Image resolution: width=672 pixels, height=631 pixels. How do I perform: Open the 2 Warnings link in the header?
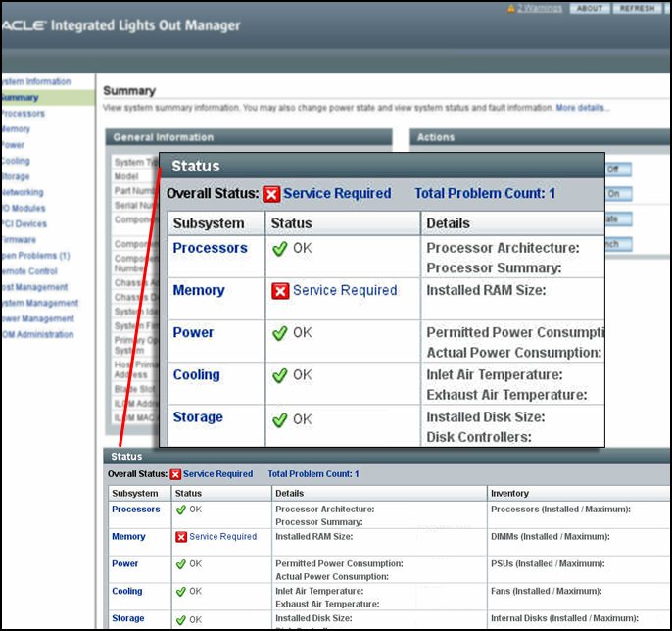[539, 8]
